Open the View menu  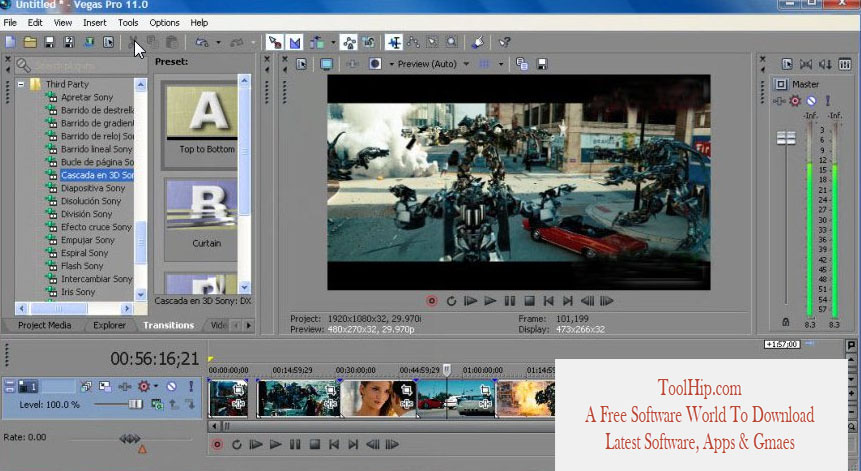pyautogui.click(x=63, y=23)
